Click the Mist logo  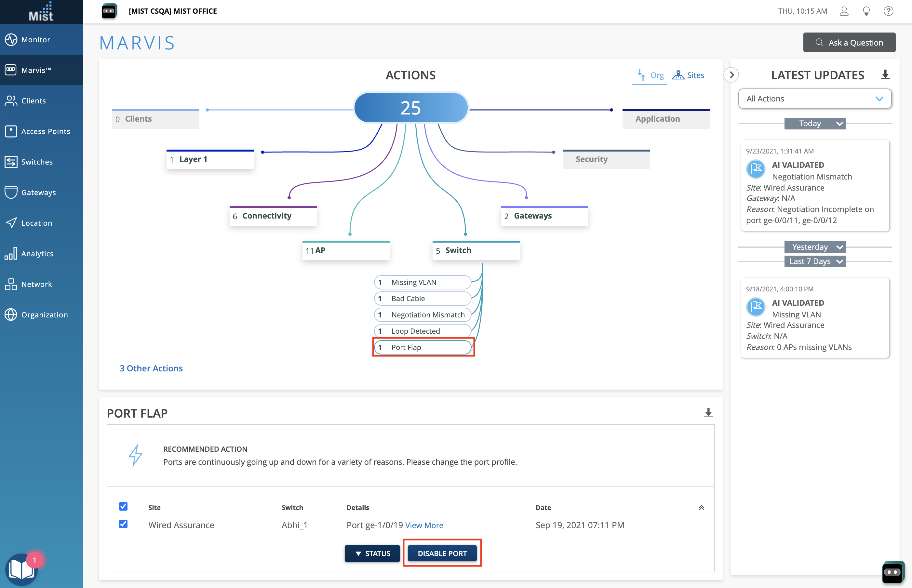[41, 12]
